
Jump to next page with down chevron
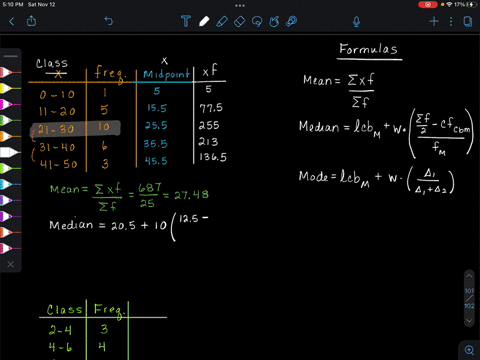tap(469, 321)
